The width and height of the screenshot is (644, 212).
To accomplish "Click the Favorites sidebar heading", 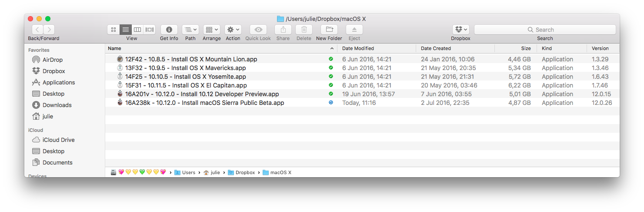I will click(39, 50).
